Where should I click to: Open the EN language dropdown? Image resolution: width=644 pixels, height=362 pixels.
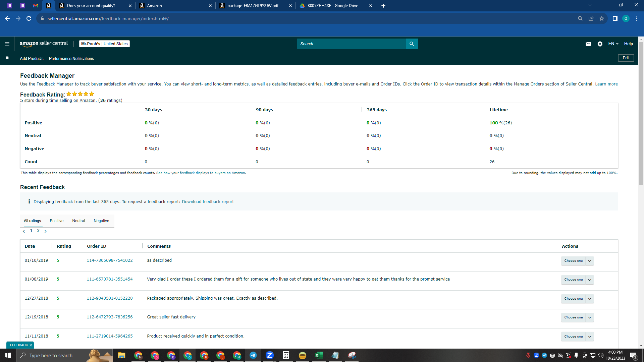pos(613,44)
